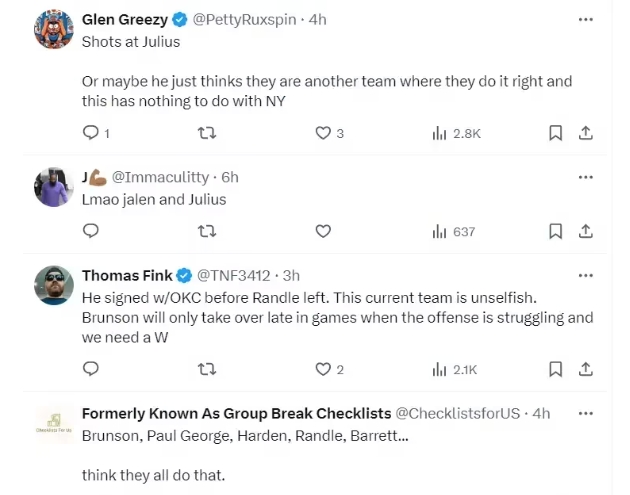Open the 4h timestamp on @ChecklistsforUS tweet
The height and width of the screenshot is (495, 630).
click(541, 413)
